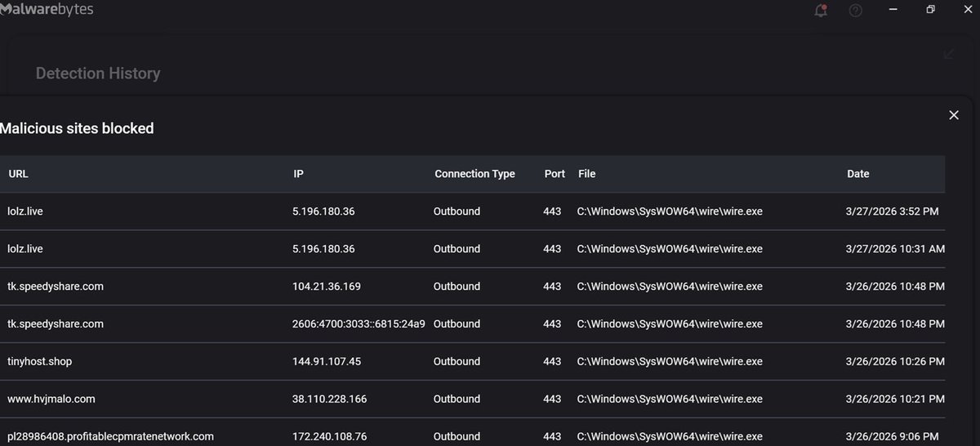The height and width of the screenshot is (446, 980).
Task: Open the help question mark icon
Action: coord(855,11)
